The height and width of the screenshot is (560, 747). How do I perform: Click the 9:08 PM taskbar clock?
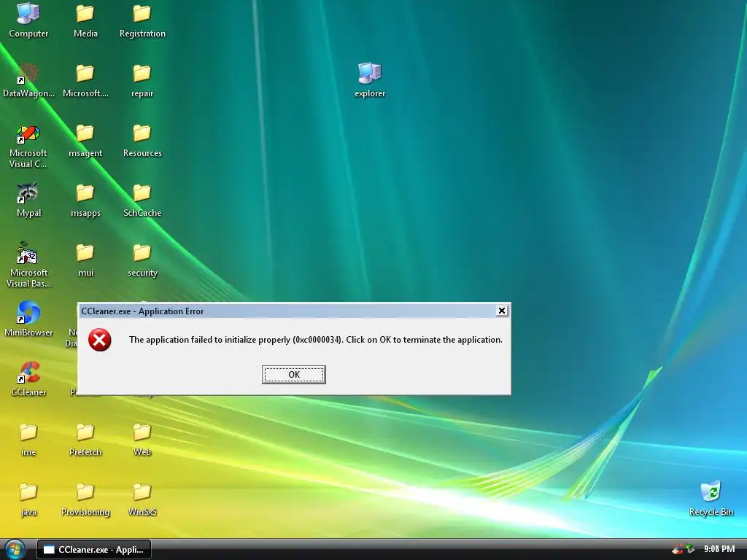click(719, 549)
